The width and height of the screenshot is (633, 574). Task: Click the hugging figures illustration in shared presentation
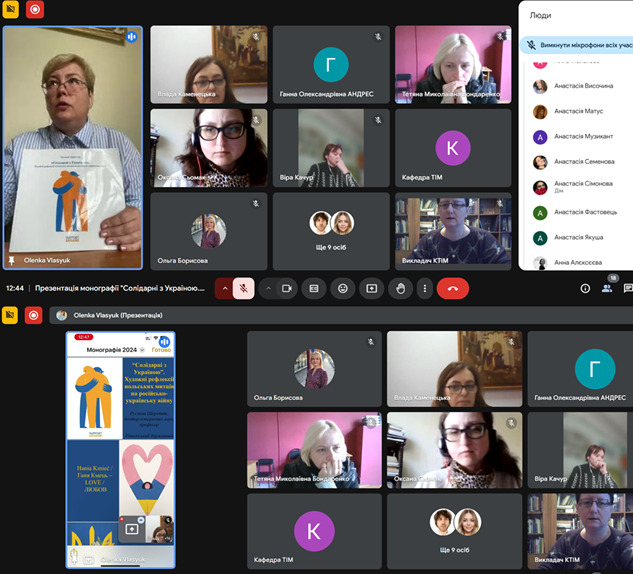click(94, 398)
